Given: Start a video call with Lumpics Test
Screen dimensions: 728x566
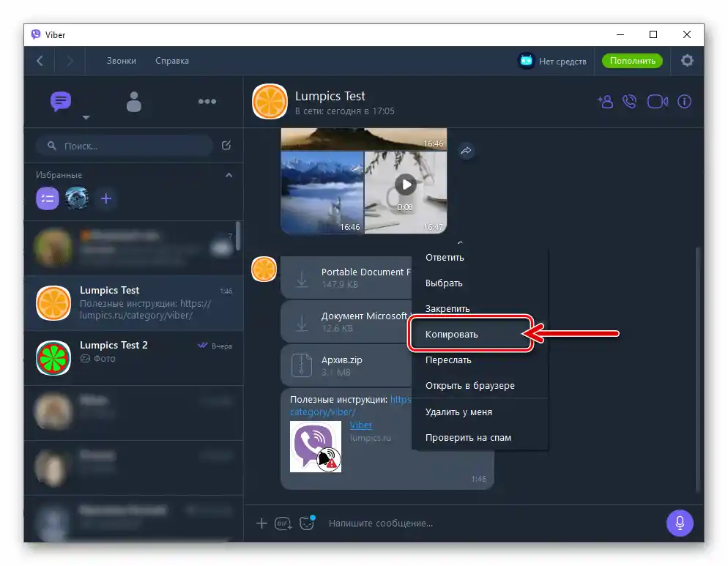Looking at the screenshot, I should point(657,102).
